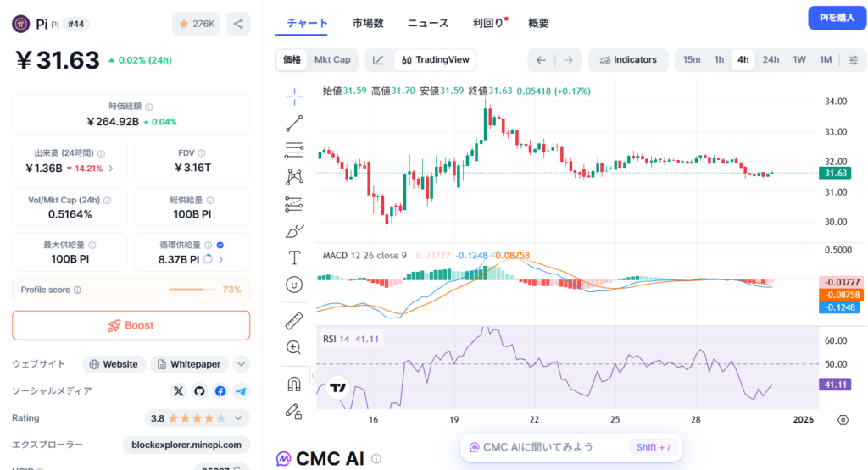Expand the Rating 3.8 dropdown

pos(242,418)
